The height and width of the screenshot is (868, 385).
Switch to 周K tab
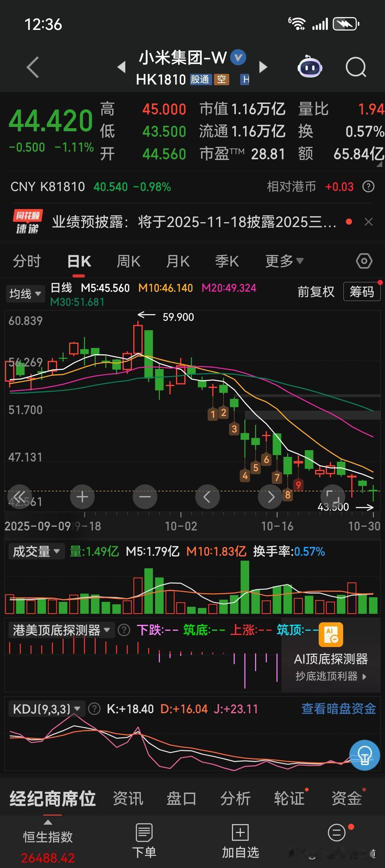(128, 261)
